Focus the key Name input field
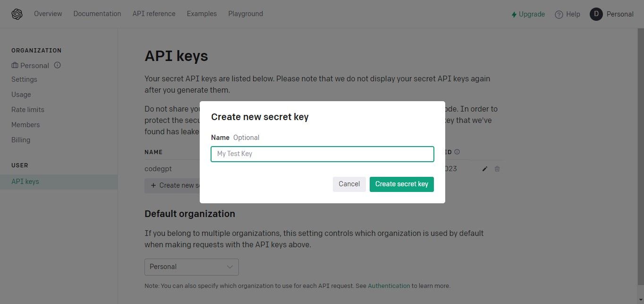This screenshot has height=304, width=644. point(322,154)
